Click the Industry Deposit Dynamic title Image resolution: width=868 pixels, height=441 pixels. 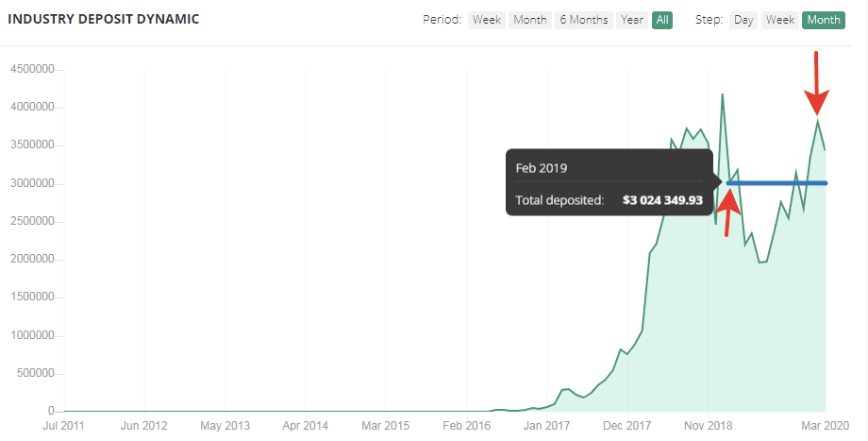tap(104, 19)
